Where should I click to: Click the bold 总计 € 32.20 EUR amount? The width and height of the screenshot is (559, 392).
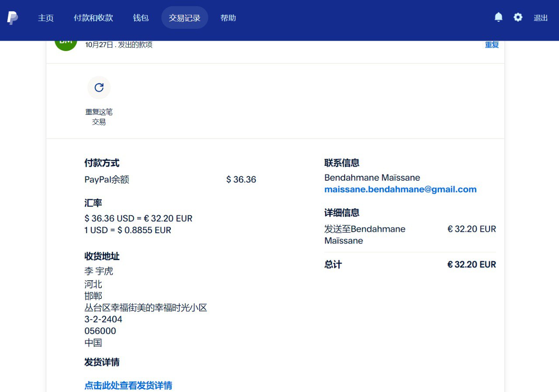coord(472,265)
